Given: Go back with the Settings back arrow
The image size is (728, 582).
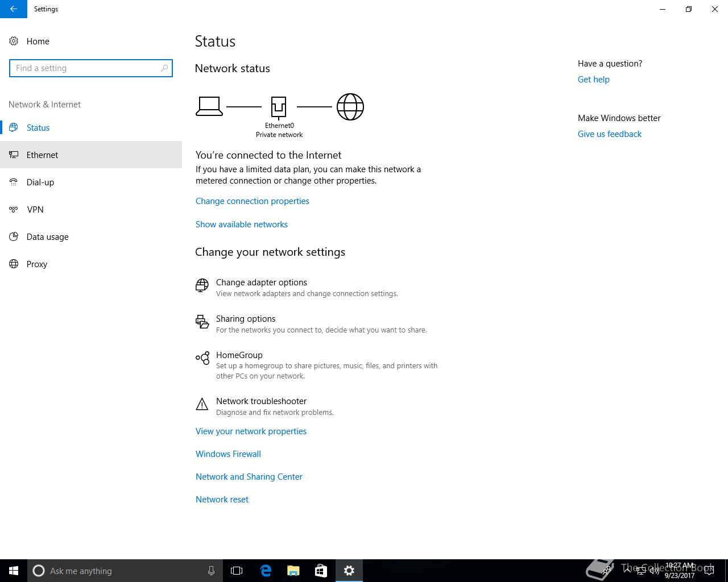Looking at the screenshot, I should [x=13, y=9].
